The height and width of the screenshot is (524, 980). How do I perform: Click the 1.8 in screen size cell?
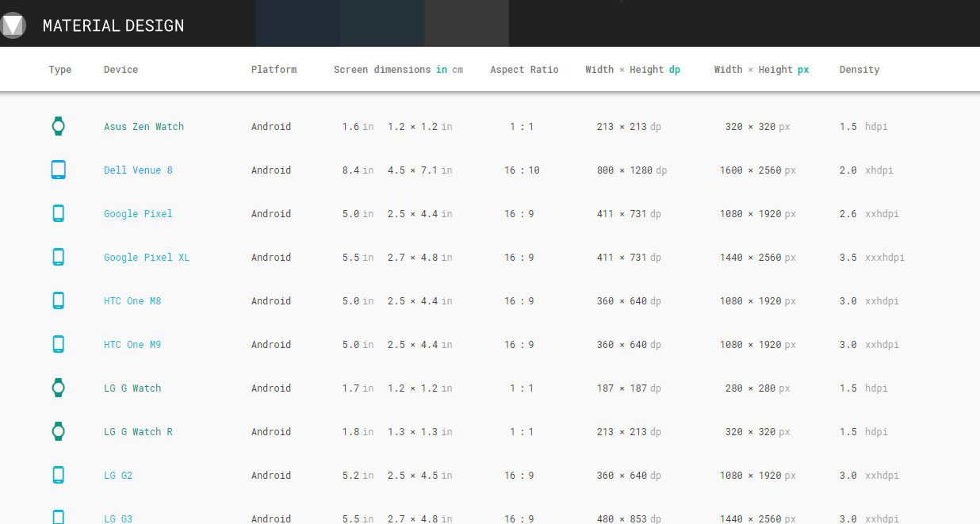pyautogui.click(x=358, y=432)
